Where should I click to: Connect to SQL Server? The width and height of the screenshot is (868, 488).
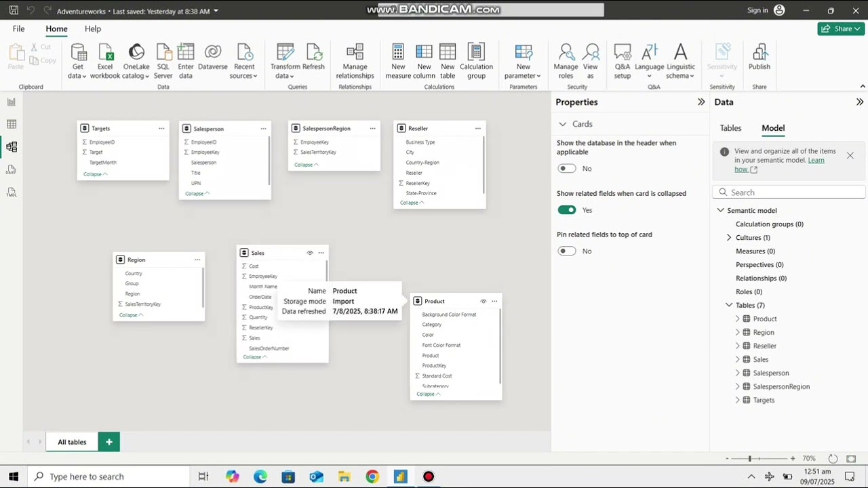click(163, 62)
